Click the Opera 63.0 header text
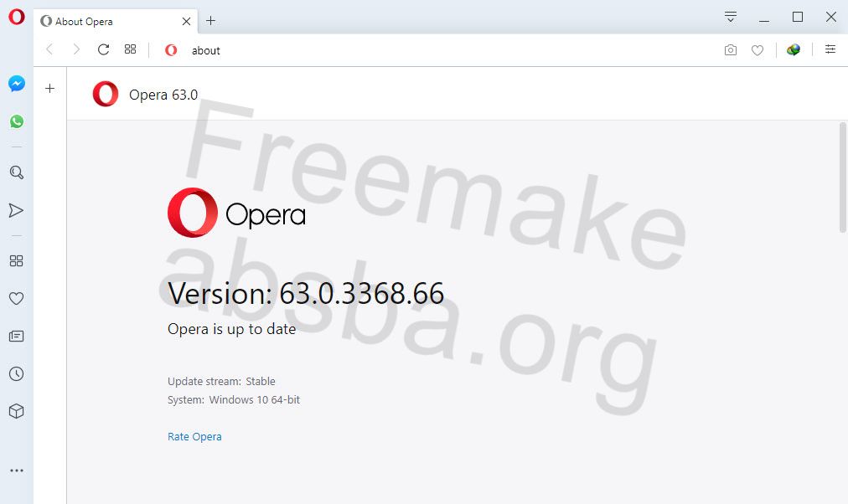848x504 pixels. click(163, 95)
